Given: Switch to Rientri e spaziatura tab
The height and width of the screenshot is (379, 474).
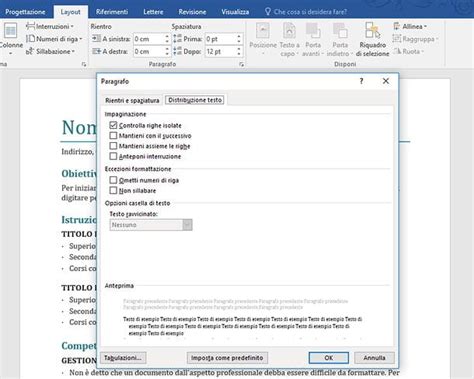Looking at the screenshot, I should click(132, 100).
